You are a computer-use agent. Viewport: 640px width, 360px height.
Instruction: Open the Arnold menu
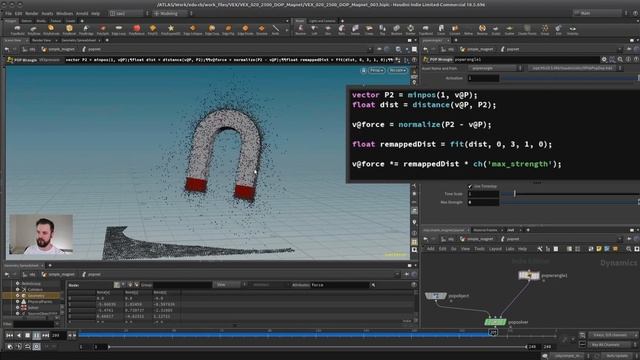(82, 13)
